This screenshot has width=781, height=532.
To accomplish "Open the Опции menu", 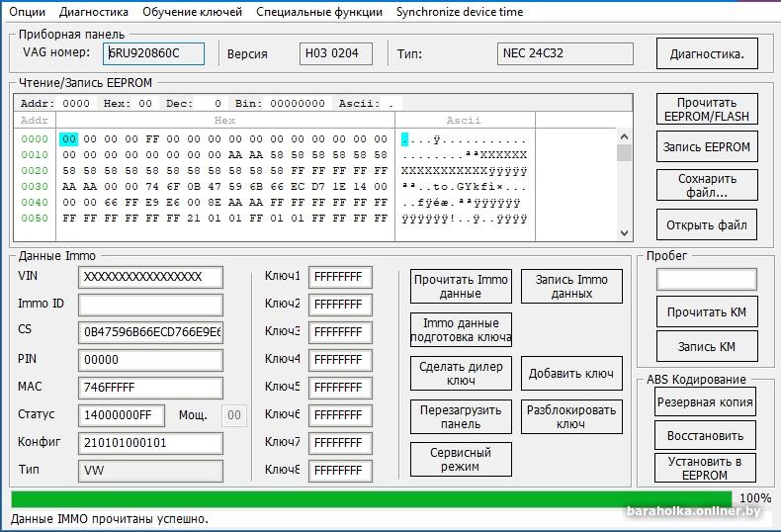I will click(x=28, y=12).
